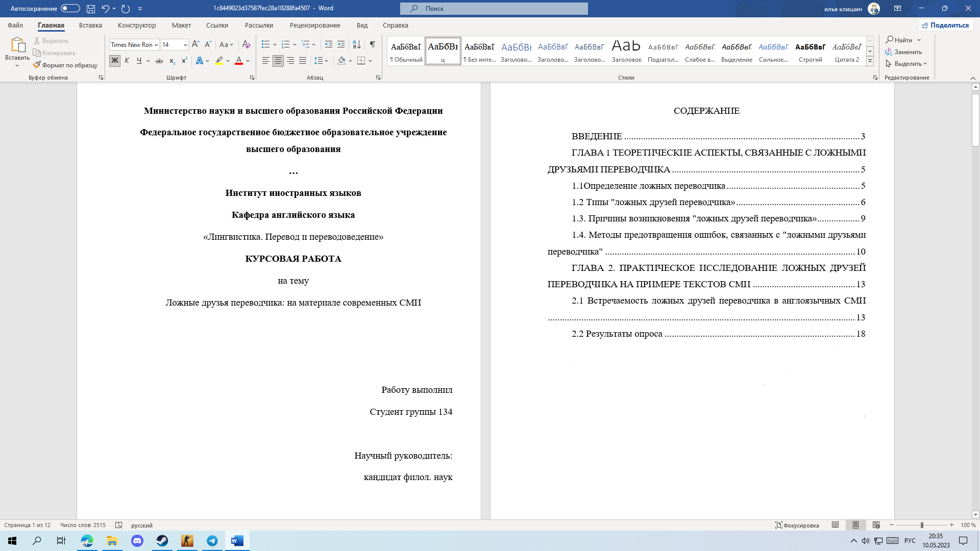Click the Поделиться share button
Screen dimensions: 980x551
tap(945, 25)
